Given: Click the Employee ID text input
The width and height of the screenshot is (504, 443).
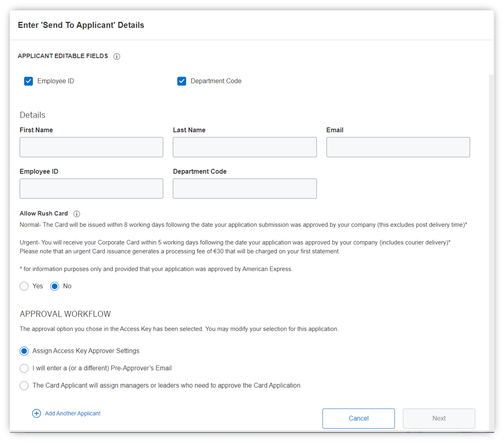Looking at the screenshot, I should [x=91, y=189].
